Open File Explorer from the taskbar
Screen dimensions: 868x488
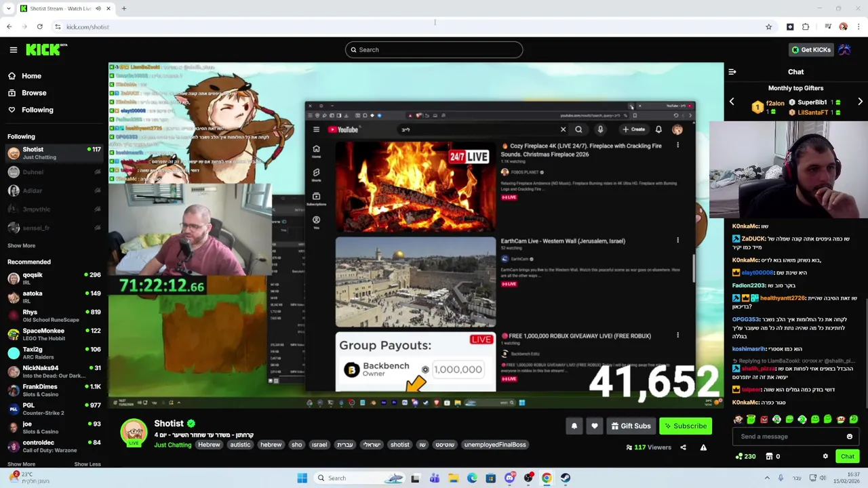453,478
